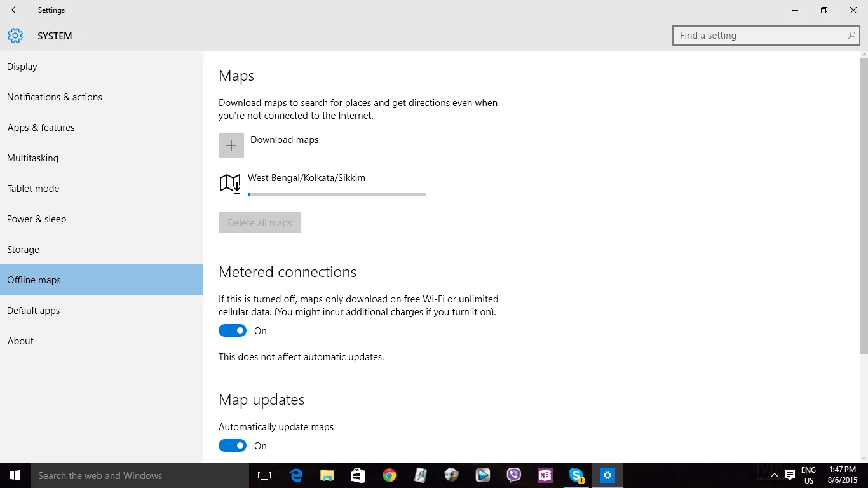
Task: Open Task View from the taskbar
Action: click(264, 475)
